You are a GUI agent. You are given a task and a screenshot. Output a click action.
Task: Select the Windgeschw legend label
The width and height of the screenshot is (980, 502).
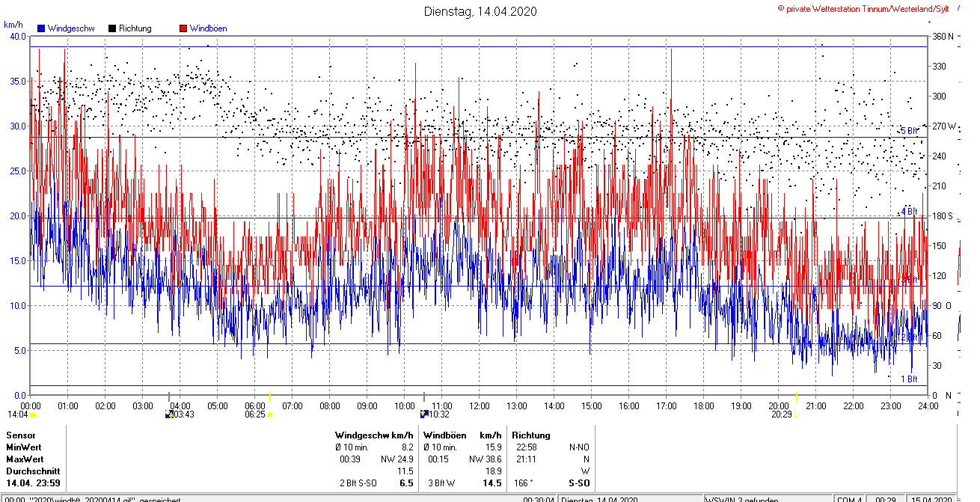pos(71,28)
